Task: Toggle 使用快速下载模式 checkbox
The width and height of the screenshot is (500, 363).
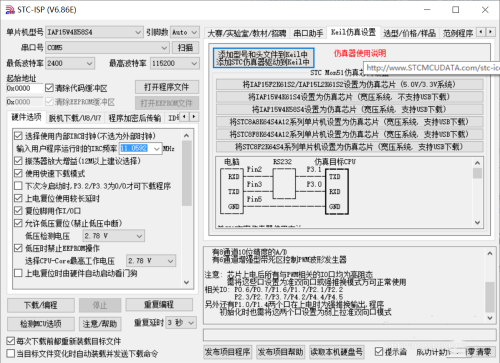Action: click(x=18, y=173)
